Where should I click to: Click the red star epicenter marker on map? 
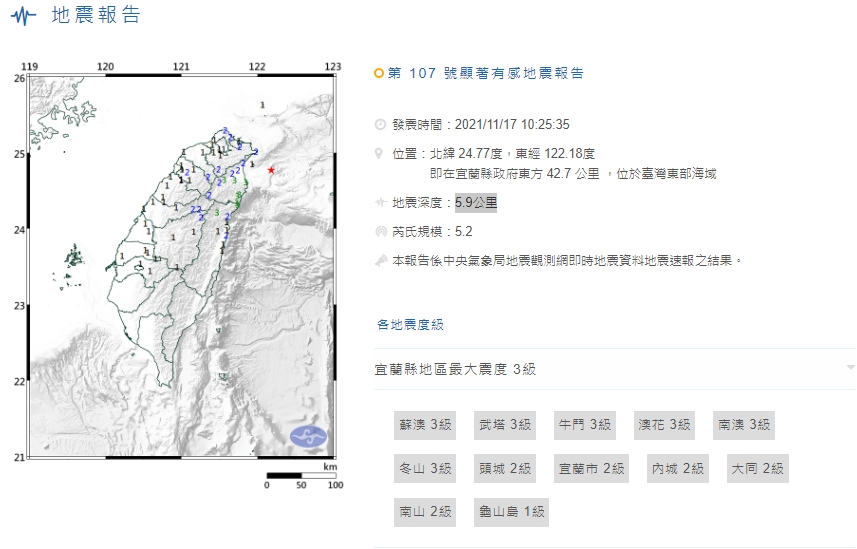pyautogui.click(x=271, y=170)
